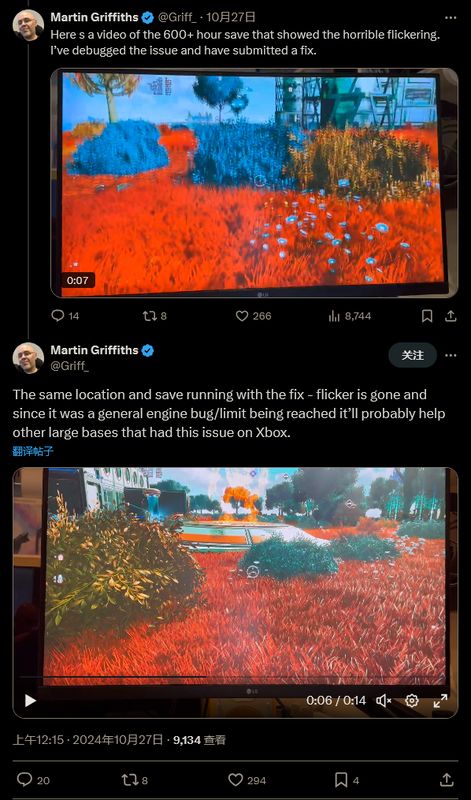Open more options on the first tweet
Screen dimensions: 471x800
[451, 17]
